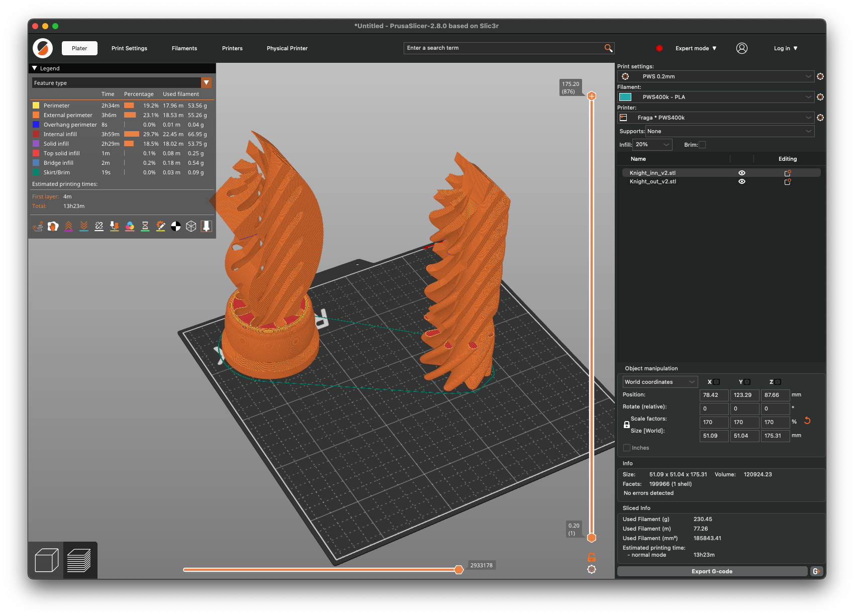Viewport: 854px width, 616px height.
Task: Collapse the Legend panel triangle
Action: point(35,68)
